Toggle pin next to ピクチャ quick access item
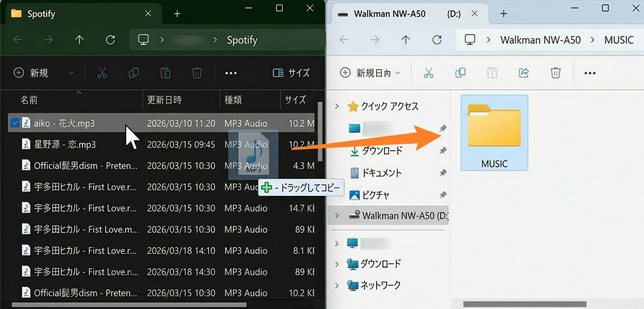The height and width of the screenshot is (309, 644). pos(443,194)
